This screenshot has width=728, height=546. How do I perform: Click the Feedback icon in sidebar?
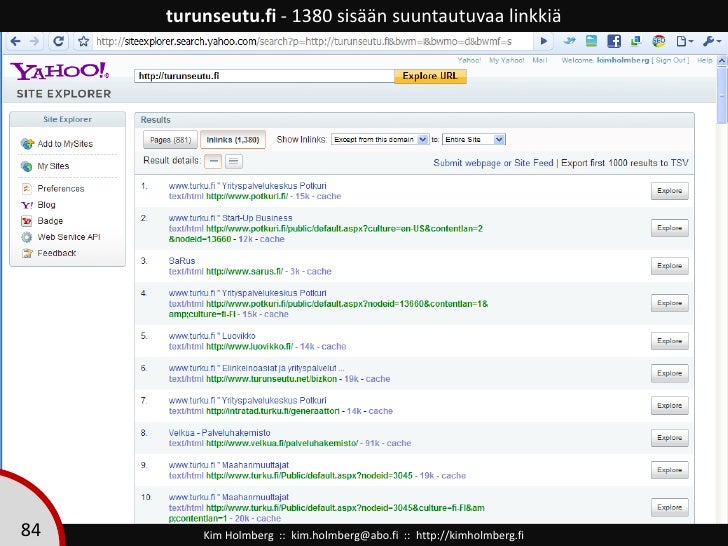(x=27, y=253)
